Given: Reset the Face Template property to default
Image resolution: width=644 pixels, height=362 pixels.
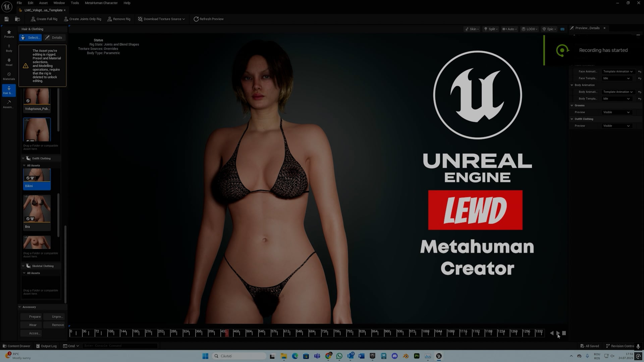Looking at the screenshot, I should 640,78.
